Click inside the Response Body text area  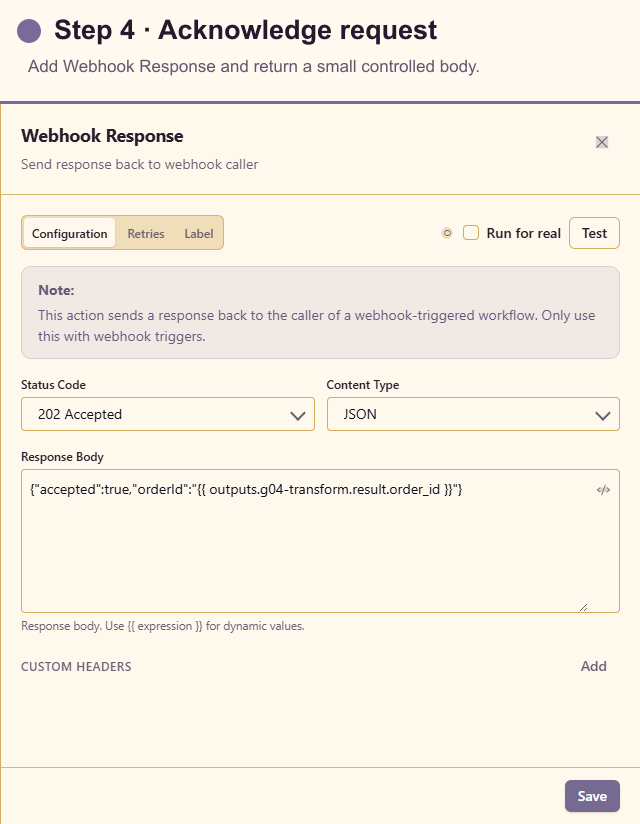coord(321,541)
